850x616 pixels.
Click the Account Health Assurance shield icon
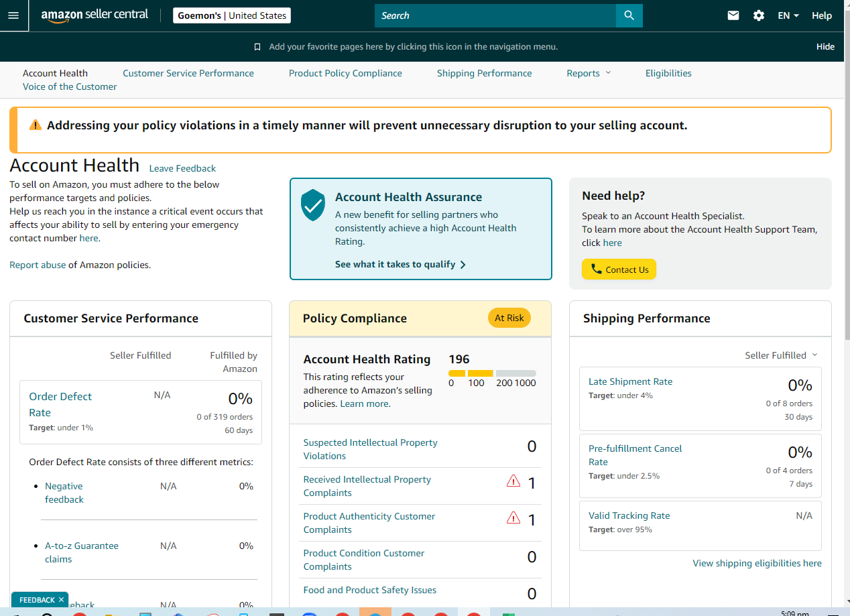[313, 204]
